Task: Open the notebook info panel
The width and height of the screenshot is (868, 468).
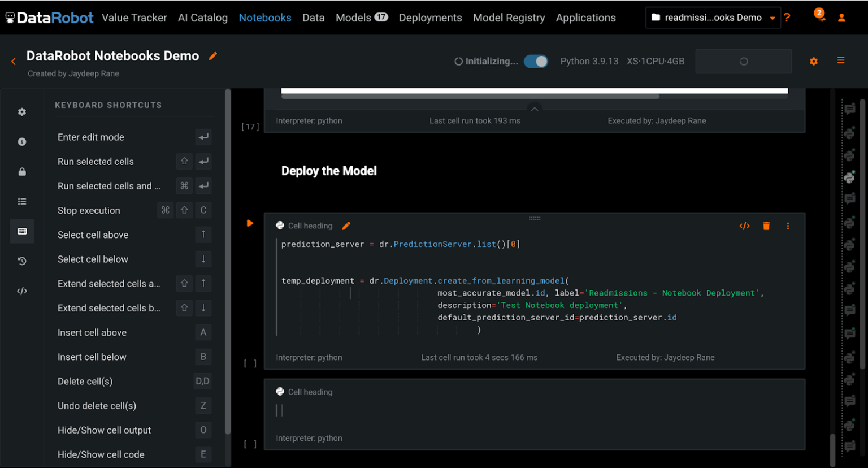Action: point(22,141)
